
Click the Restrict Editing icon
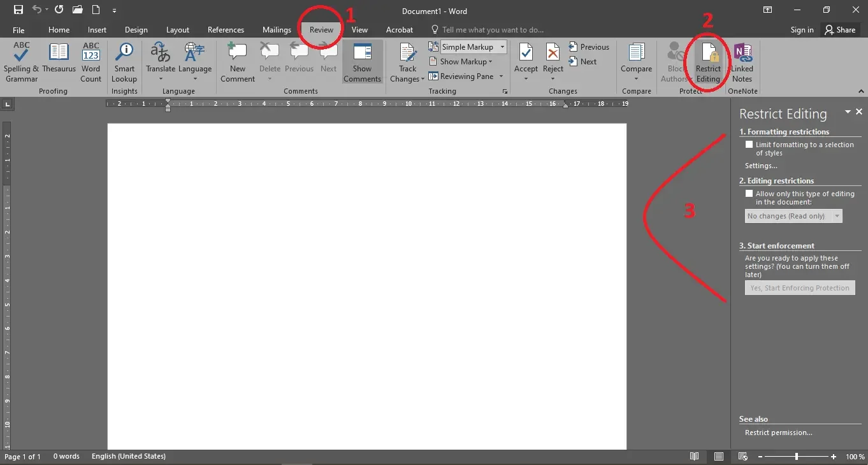[x=708, y=62]
